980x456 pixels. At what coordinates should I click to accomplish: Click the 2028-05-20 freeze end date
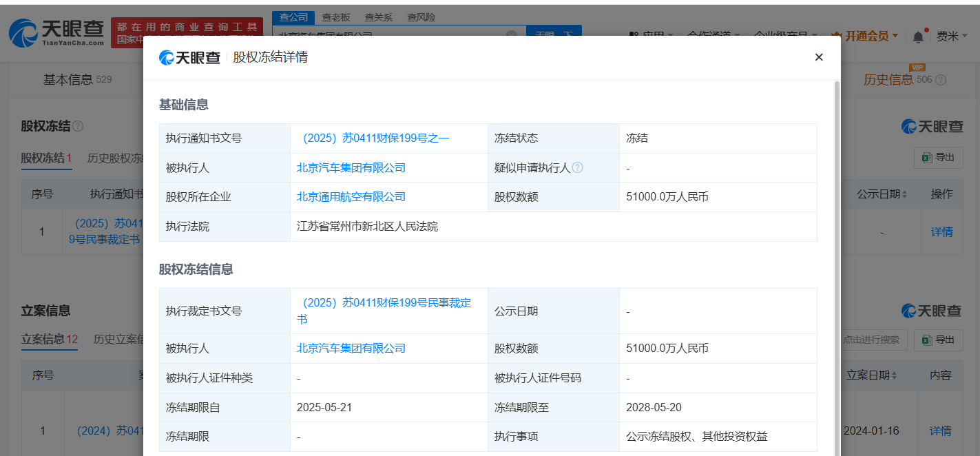[x=654, y=408]
